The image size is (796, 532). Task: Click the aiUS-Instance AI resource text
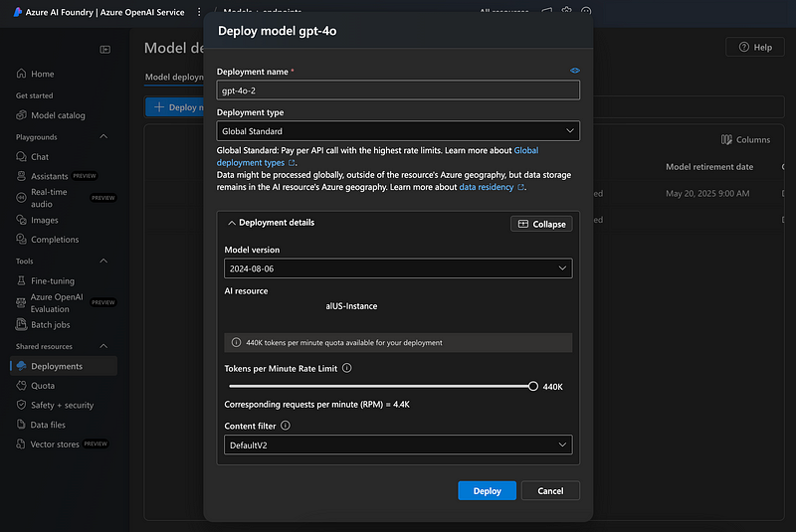pyautogui.click(x=351, y=306)
